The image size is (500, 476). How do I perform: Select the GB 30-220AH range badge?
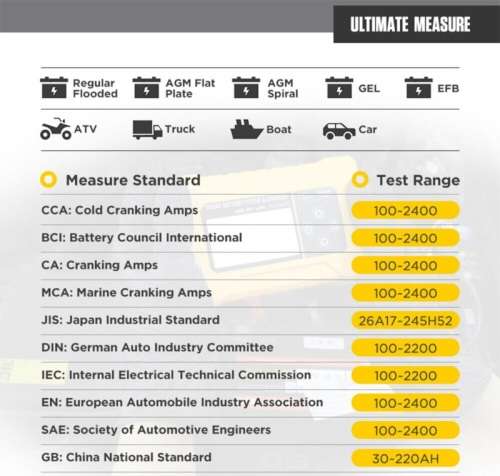[406, 458]
